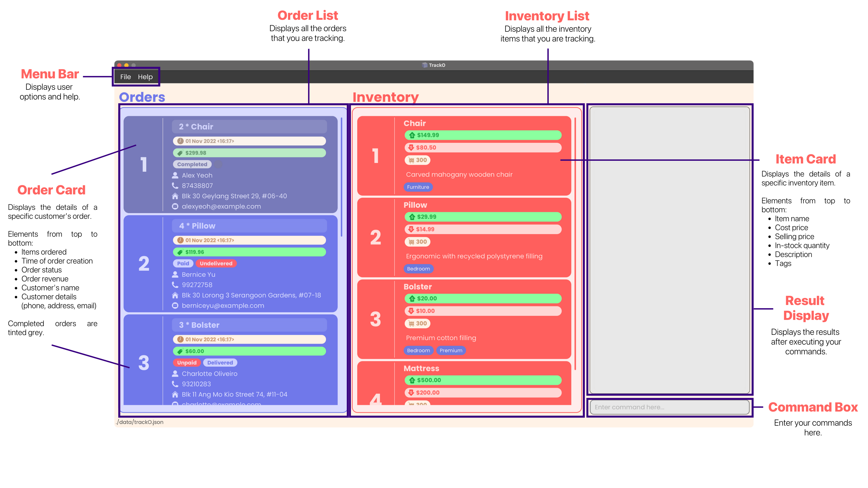Click the home icon beside Ang Mo Kio address
868x488 pixels.
(x=175, y=394)
